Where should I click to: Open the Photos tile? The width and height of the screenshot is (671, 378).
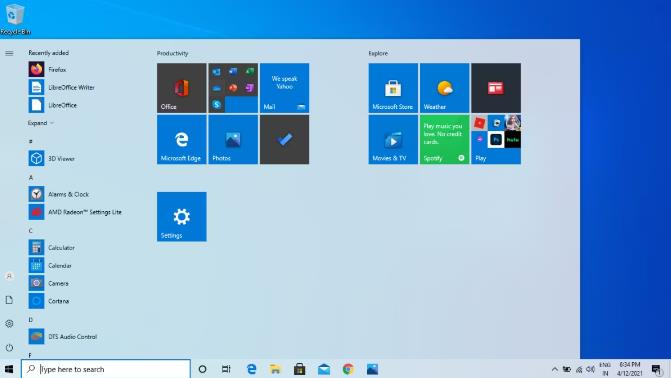pyautogui.click(x=233, y=139)
